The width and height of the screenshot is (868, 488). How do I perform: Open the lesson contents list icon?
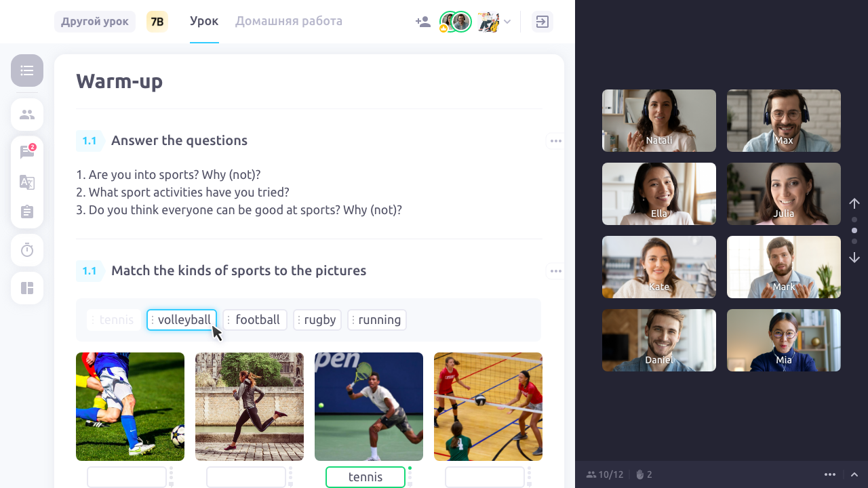(27, 70)
